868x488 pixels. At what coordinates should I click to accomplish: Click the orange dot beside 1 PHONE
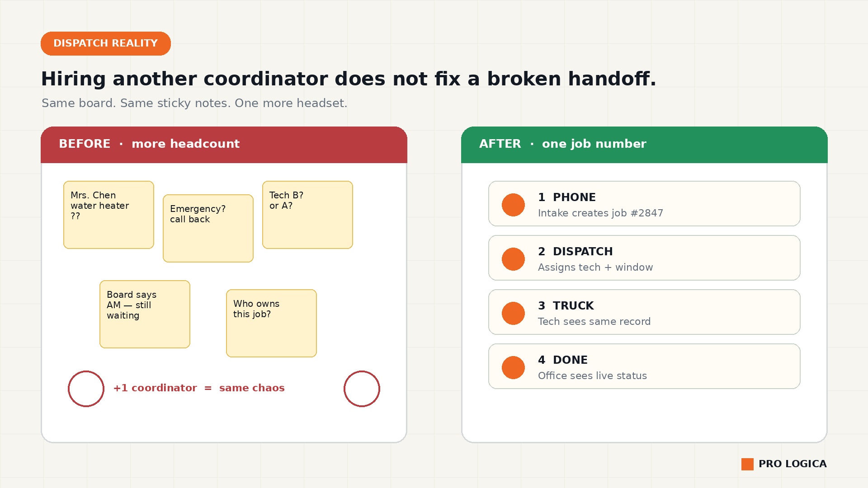(x=513, y=205)
